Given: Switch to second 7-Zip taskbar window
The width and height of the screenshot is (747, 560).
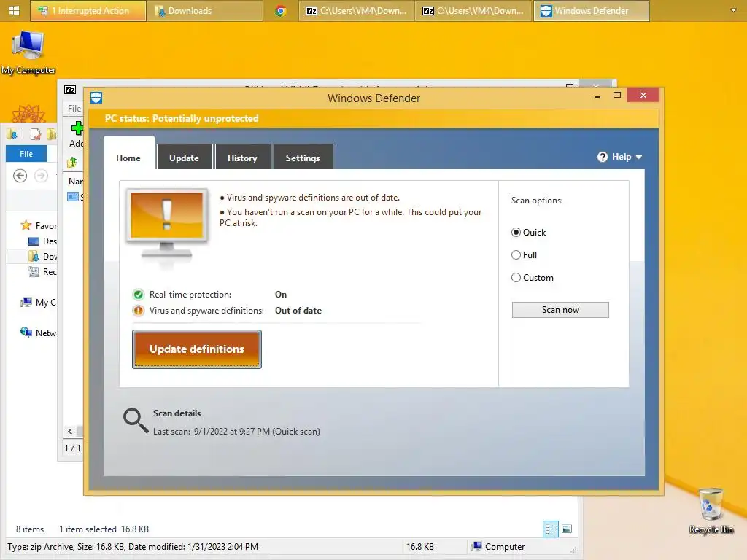Looking at the screenshot, I should pos(473,10).
